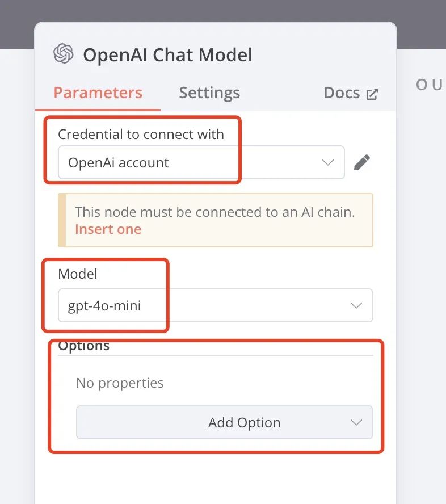Screen dimensions: 446x504
Task: Click the chevron arrow on Add Option
Action: (356, 422)
